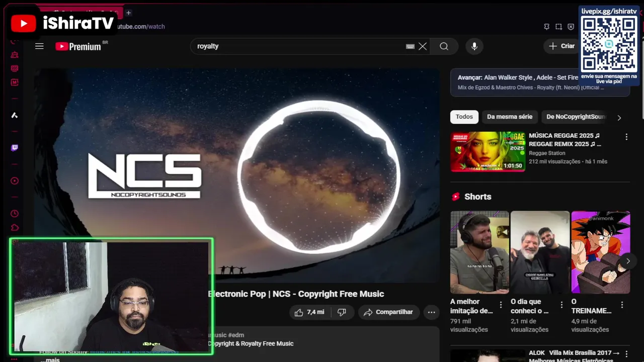Click '4,9 mi de visualizações' under Goku Short
644x362 pixels.
point(590,325)
